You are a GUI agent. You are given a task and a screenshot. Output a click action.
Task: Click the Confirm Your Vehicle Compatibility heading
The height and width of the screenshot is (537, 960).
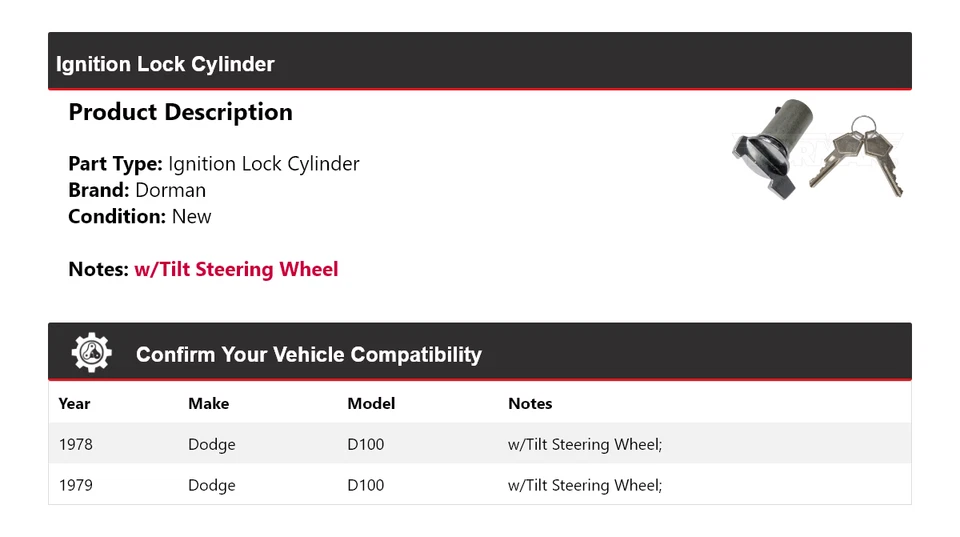click(309, 355)
